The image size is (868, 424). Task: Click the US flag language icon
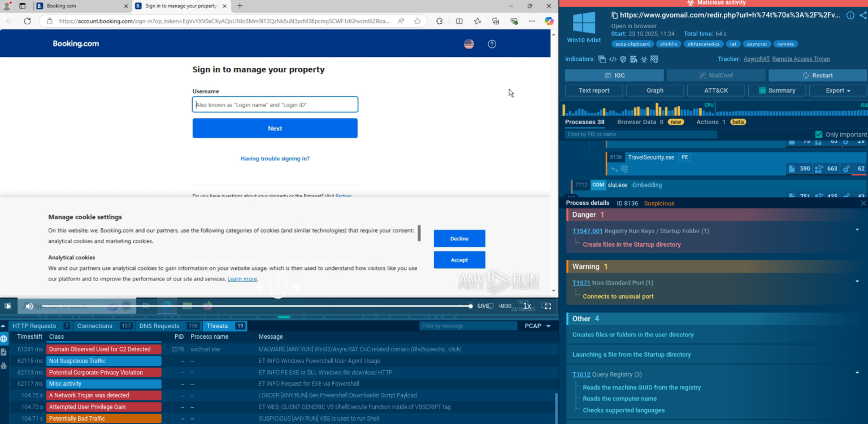coord(468,44)
